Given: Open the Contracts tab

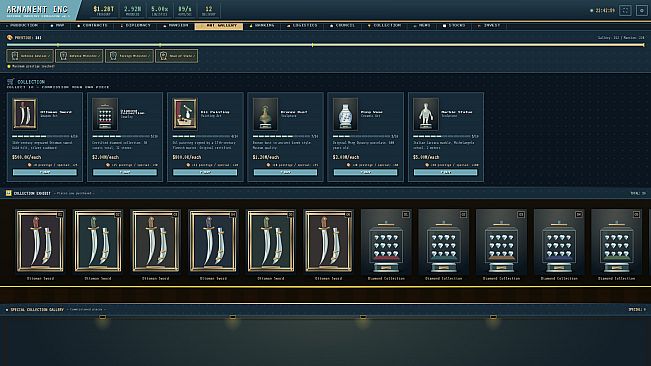Looking at the screenshot, I should (93, 26).
